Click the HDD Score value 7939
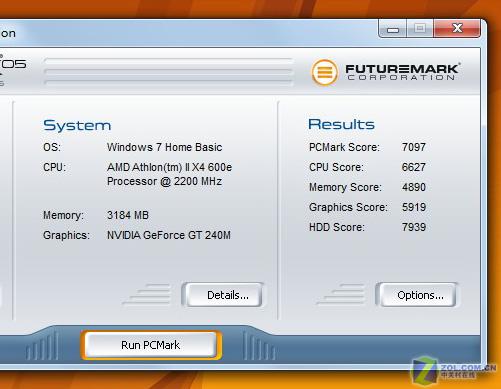 (x=414, y=227)
